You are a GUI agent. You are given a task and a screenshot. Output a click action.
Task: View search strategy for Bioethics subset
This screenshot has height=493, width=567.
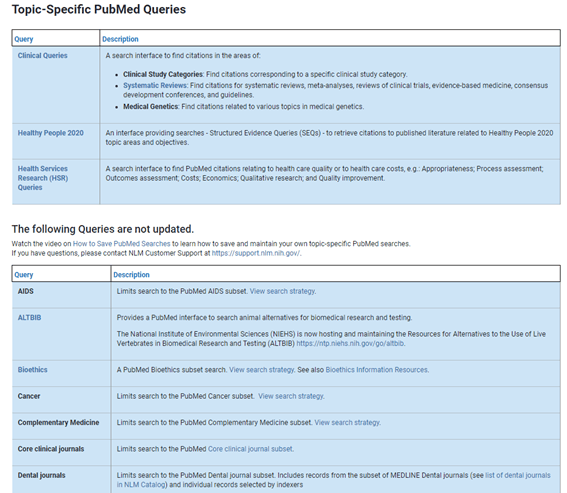pos(262,370)
